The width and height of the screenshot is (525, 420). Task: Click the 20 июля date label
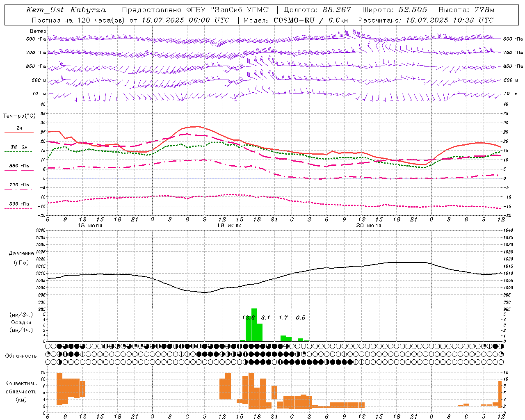[368, 226]
